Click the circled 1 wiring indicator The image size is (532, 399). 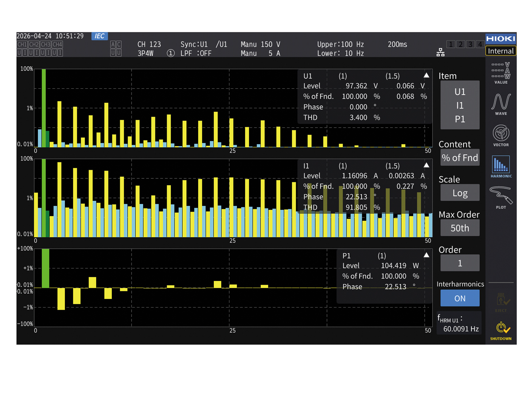coord(171,53)
